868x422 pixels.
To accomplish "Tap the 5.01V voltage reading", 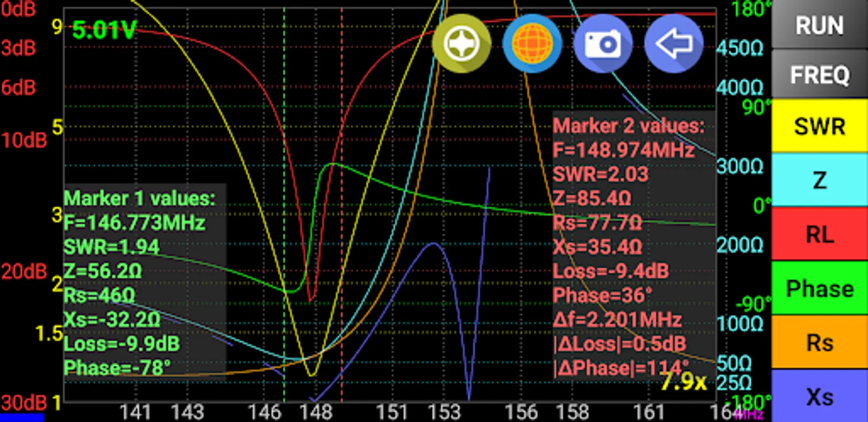I will [104, 30].
